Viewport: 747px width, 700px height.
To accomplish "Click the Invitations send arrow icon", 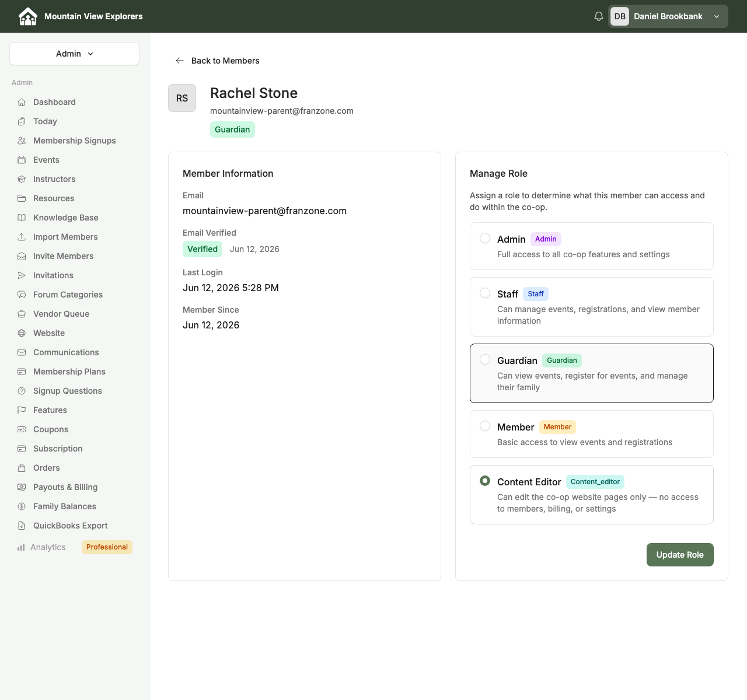I will pyautogui.click(x=22, y=275).
